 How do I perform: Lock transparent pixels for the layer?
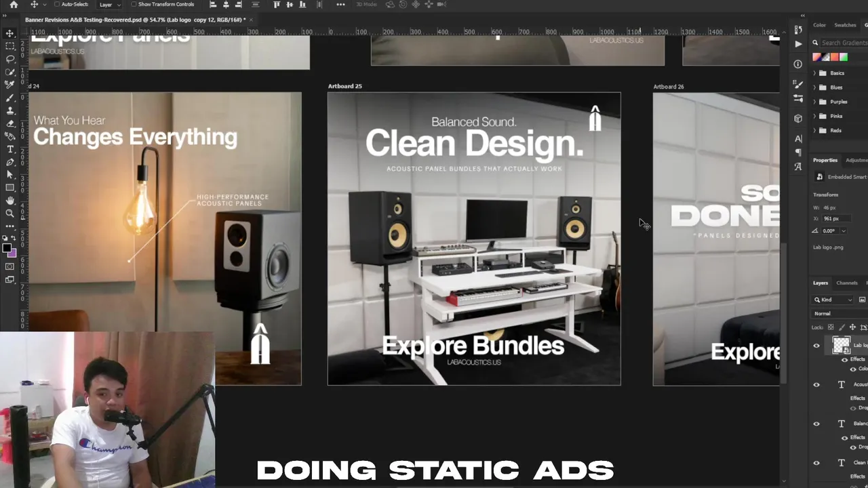tap(831, 327)
